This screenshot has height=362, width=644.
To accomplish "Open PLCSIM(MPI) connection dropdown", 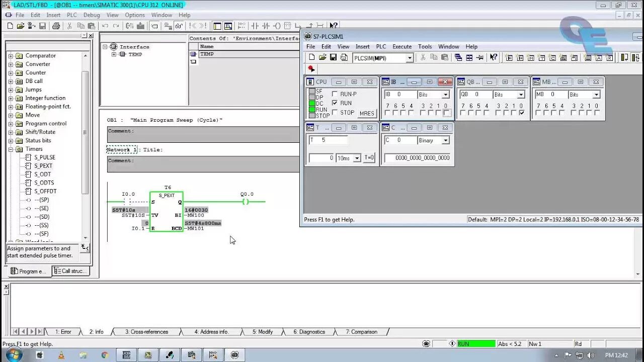I will coord(409,58).
